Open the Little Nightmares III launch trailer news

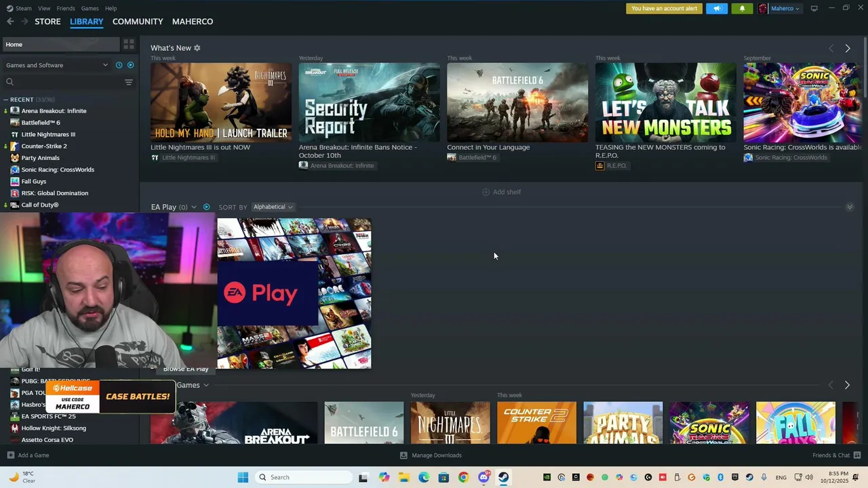(x=221, y=102)
